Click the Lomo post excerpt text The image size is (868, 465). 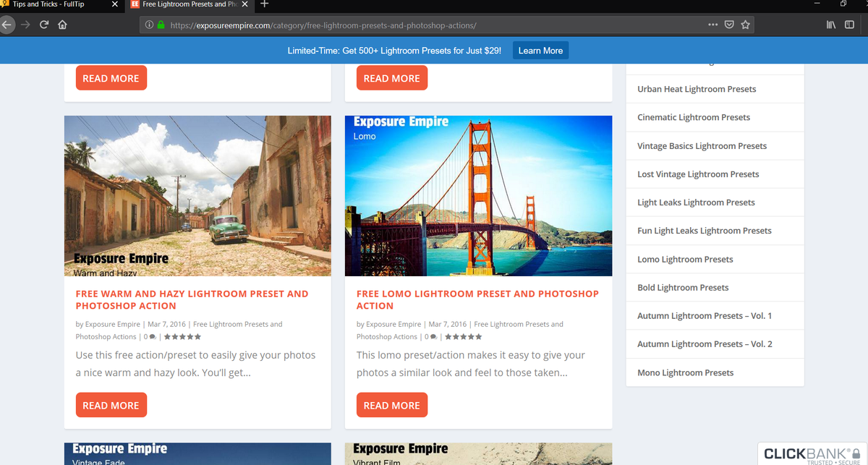pyautogui.click(x=471, y=364)
